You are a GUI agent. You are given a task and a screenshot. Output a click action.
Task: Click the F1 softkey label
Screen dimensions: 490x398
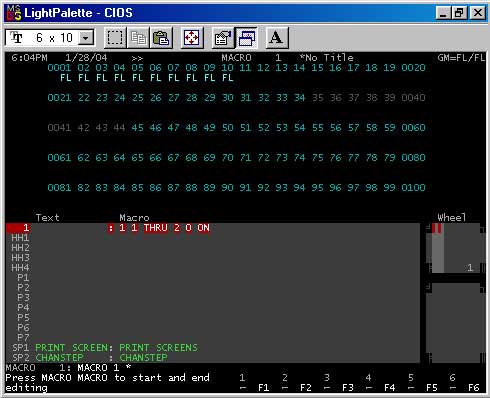coord(263,388)
